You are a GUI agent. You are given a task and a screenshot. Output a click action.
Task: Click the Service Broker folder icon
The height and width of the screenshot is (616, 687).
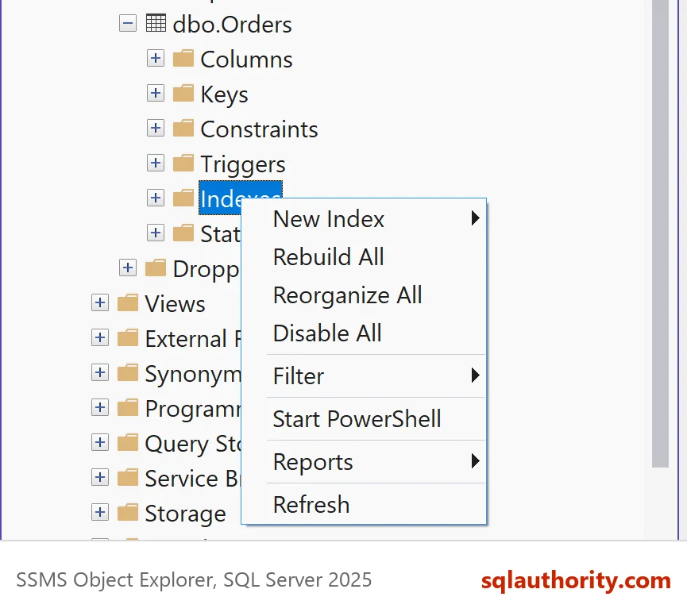click(128, 477)
